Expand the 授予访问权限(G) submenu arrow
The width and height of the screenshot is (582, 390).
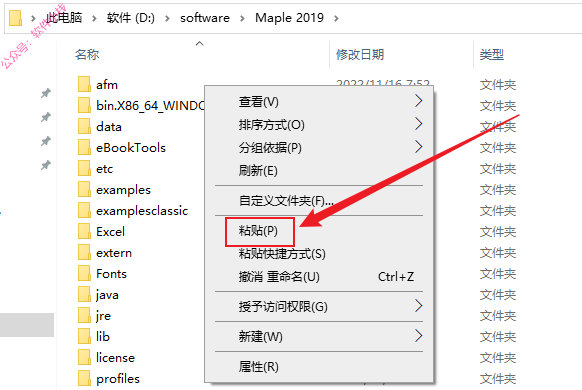(418, 306)
